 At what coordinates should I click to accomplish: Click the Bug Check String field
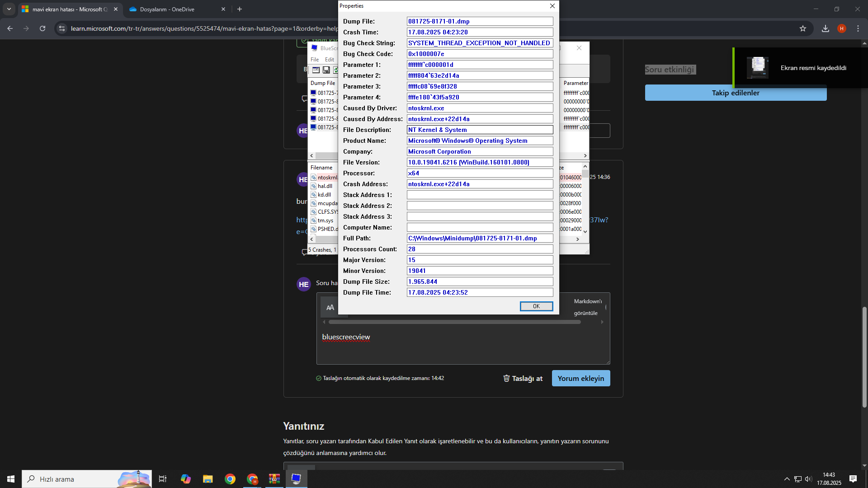(480, 43)
